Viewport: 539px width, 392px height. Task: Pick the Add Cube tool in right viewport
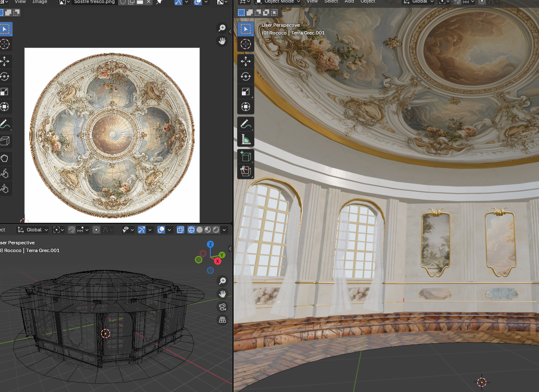point(245,156)
